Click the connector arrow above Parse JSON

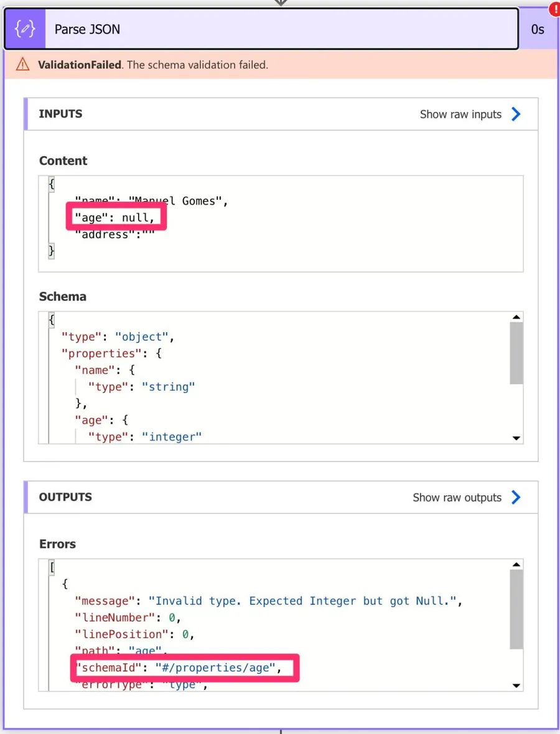click(281, 2)
